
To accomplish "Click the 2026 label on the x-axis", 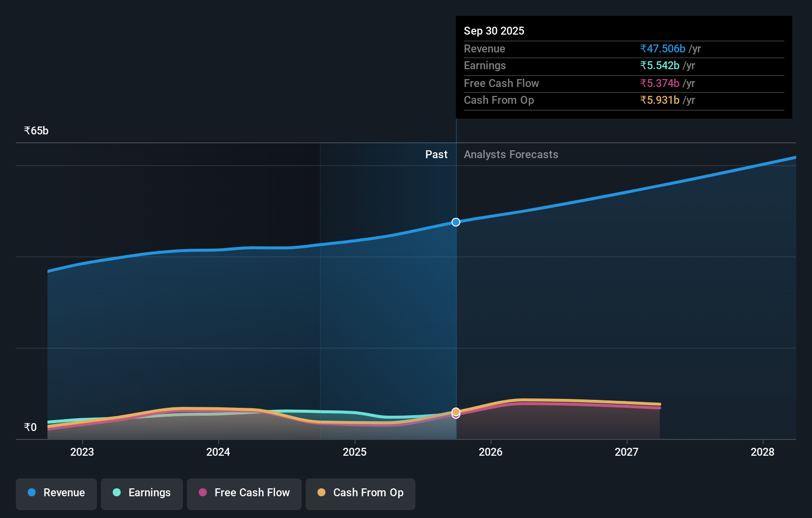I will (490, 452).
